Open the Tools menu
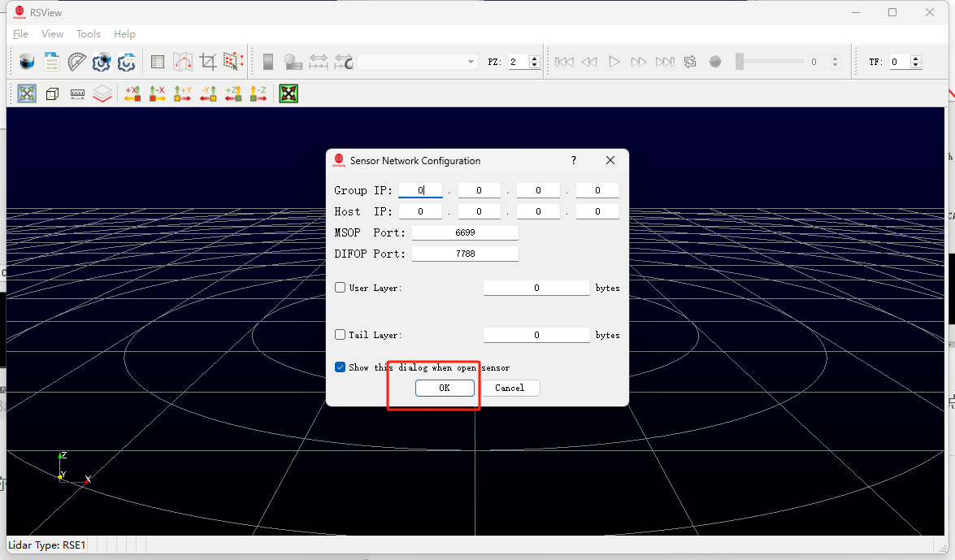955x560 pixels. point(89,34)
